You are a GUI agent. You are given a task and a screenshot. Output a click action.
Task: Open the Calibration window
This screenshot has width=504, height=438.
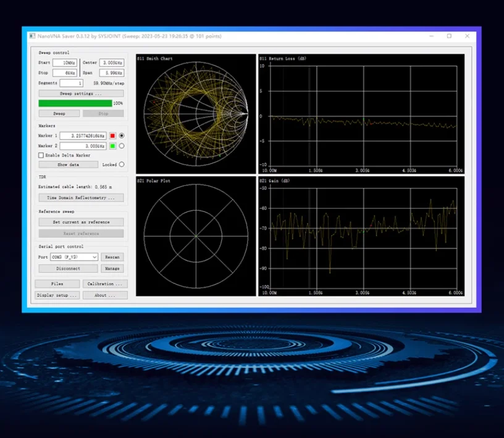pos(105,284)
